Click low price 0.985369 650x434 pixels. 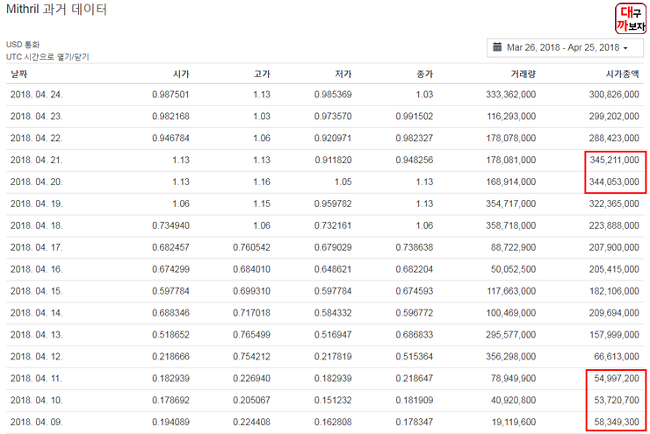[x=333, y=95]
